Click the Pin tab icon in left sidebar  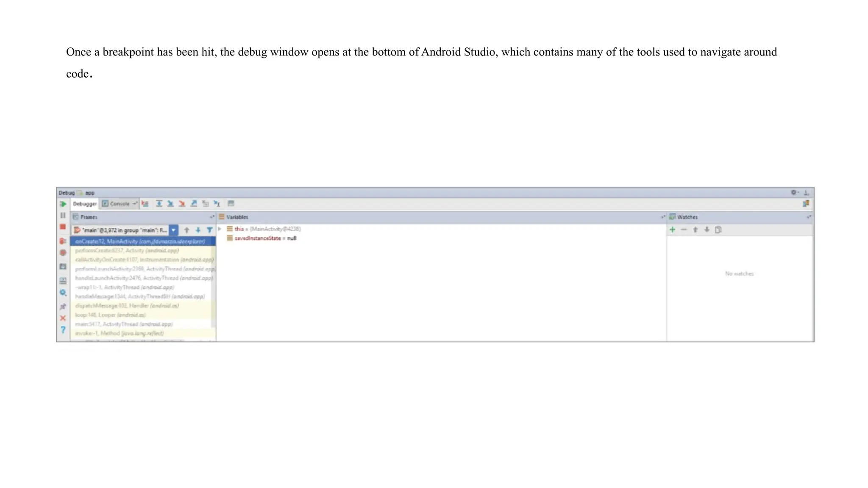click(x=63, y=306)
